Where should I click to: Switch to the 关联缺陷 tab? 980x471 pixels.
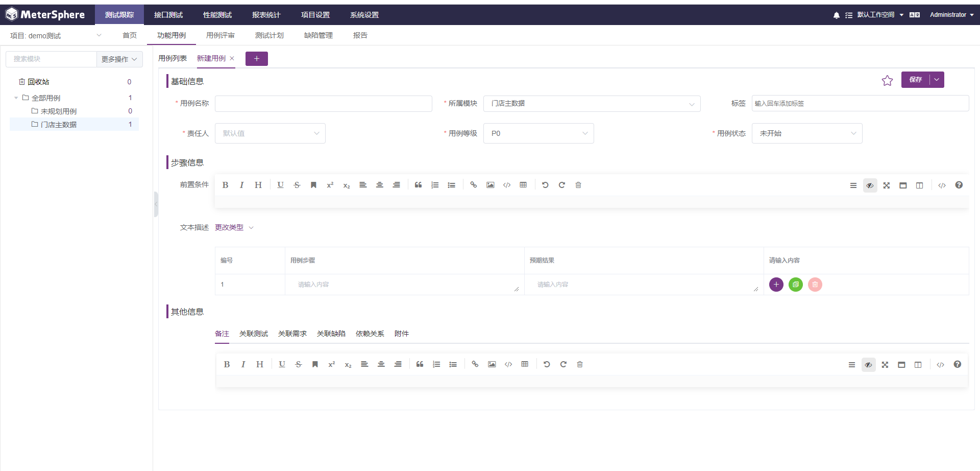(x=331, y=334)
